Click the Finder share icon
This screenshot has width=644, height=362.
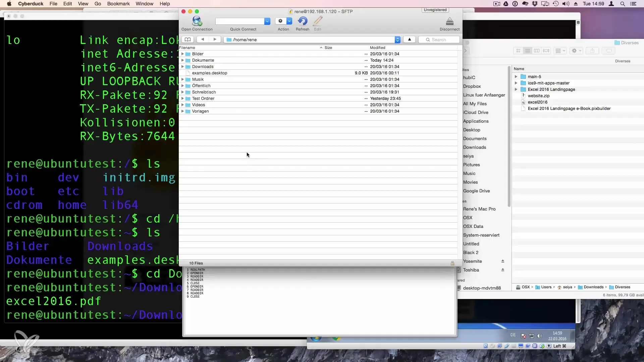click(592, 51)
